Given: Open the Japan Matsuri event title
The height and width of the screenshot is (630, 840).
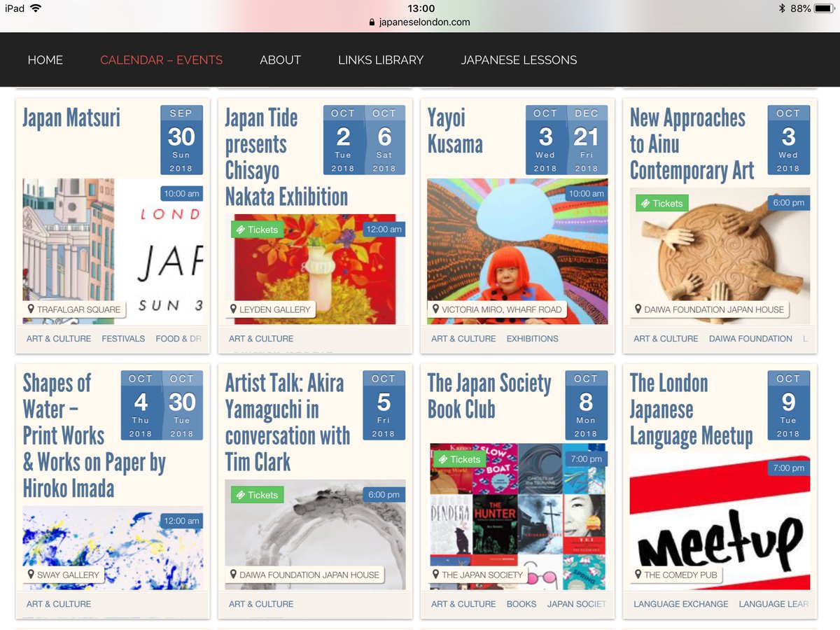Looking at the screenshot, I should [71, 118].
